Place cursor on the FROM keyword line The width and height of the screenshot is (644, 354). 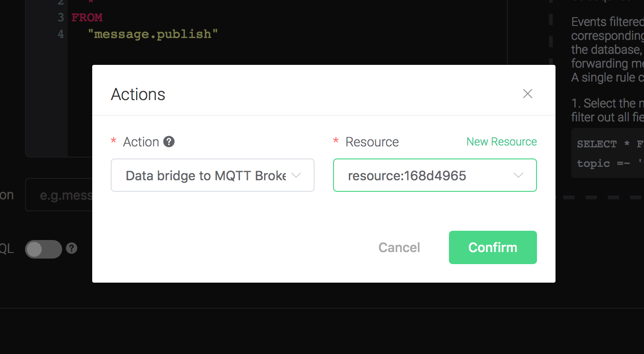pyautogui.click(x=87, y=18)
